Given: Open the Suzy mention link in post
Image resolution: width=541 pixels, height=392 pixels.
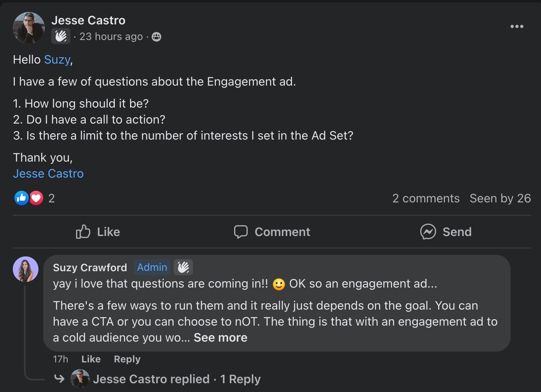Looking at the screenshot, I should click(x=57, y=60).
